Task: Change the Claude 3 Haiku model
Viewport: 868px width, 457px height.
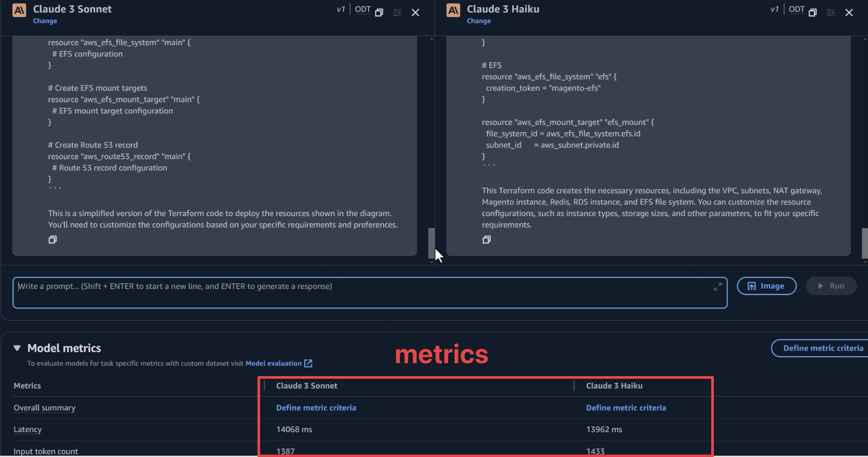Action: tap(479, 21)
